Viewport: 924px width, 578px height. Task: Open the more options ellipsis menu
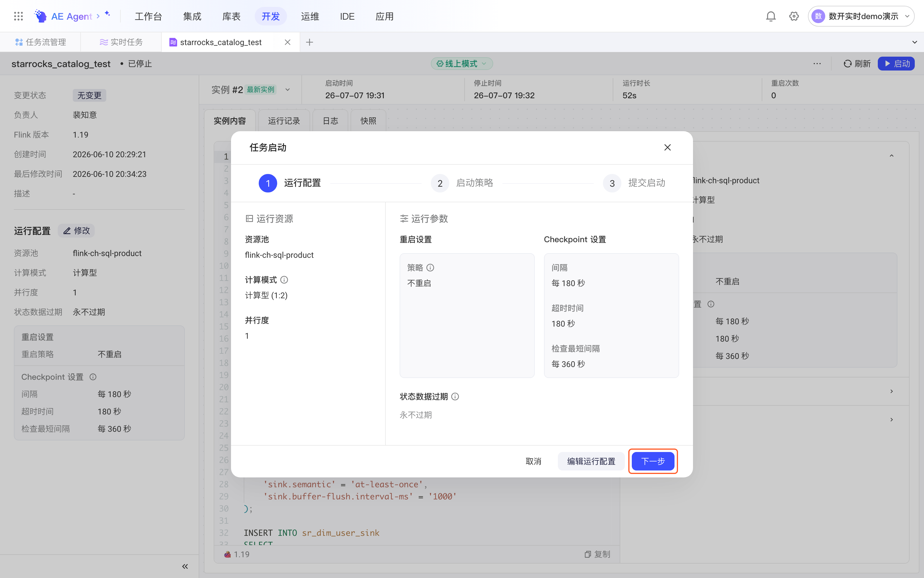click(x=817, y=64)
